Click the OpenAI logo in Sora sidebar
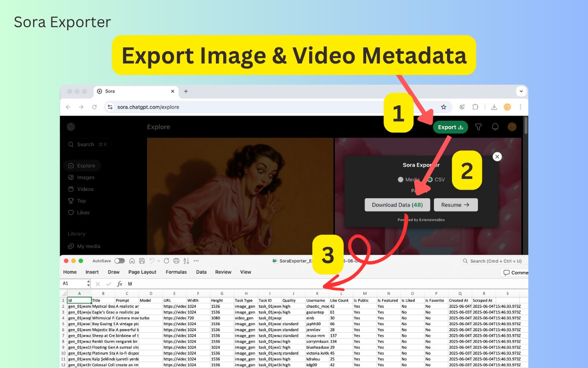This screenshot has width=588, height=368. pos(71,127)
